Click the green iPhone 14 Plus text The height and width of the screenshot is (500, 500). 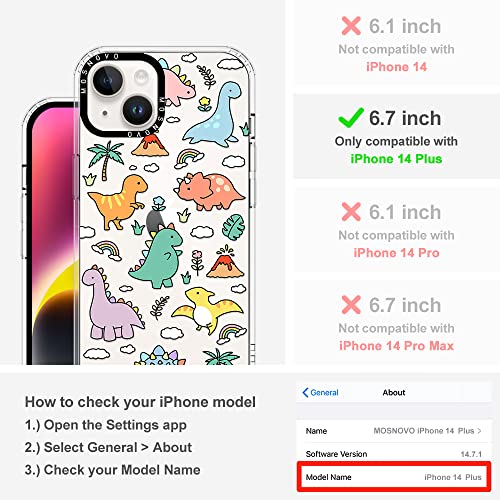click(x=396, y=159)
